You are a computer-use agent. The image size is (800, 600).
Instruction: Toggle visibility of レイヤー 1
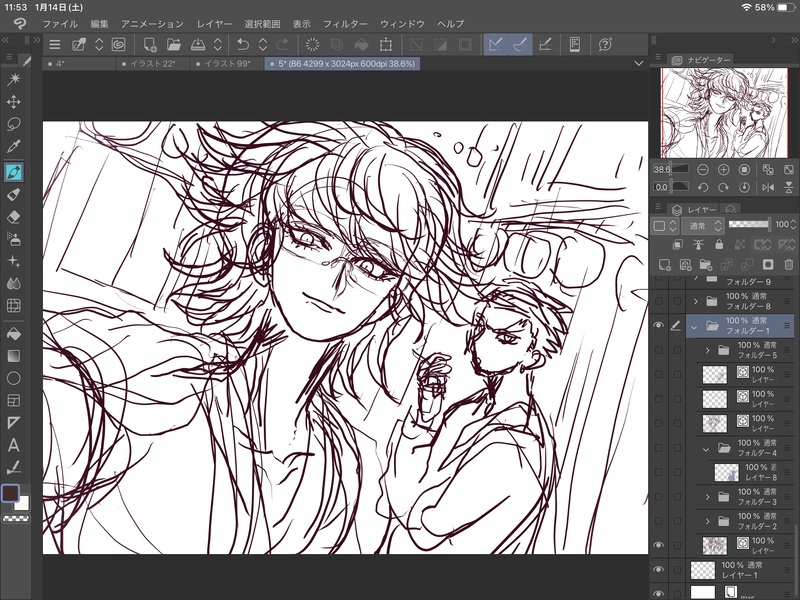point(658,569)
